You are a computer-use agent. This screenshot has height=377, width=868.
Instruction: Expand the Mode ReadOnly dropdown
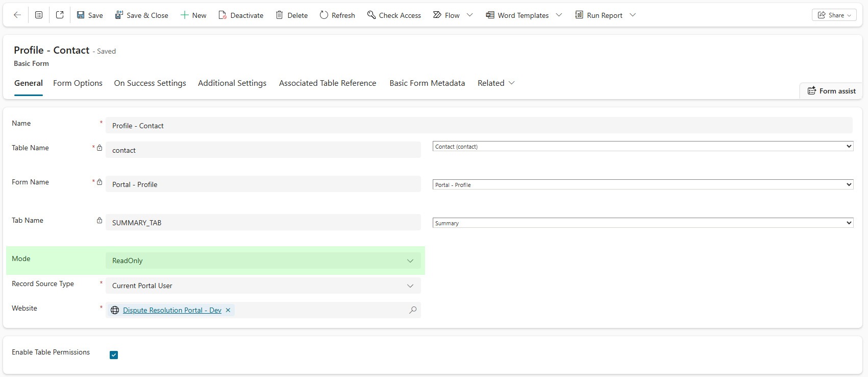point(410,261)
